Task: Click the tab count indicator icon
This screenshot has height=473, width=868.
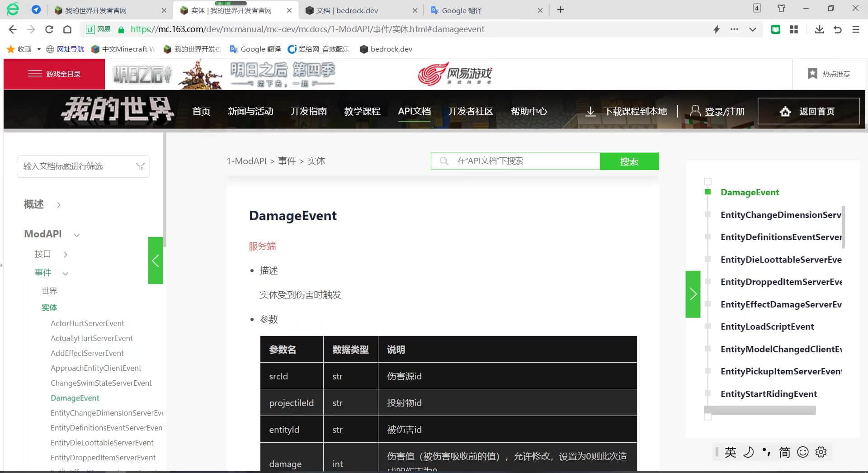Action: (757, 8)
